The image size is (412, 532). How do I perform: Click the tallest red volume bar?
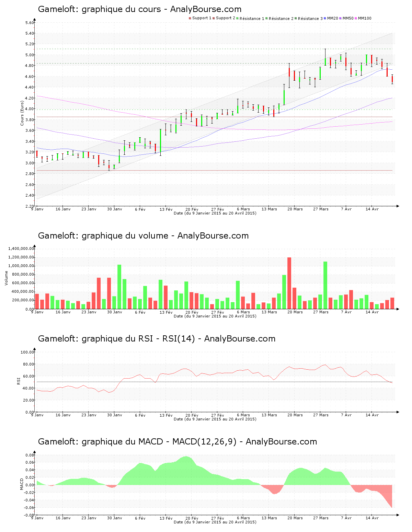tap(289, 283)
